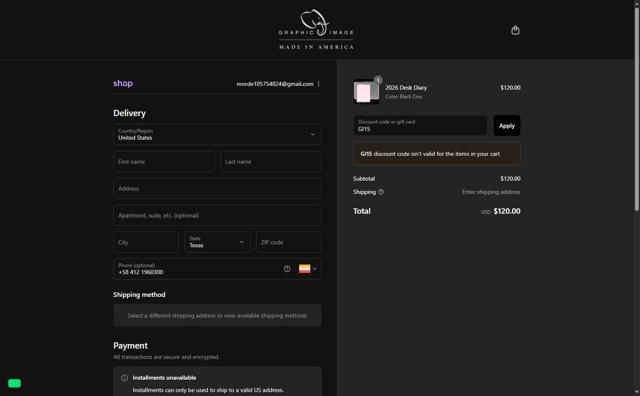640x396 pixels.
Task: Click the GI15 invalid discount code message
Action: (437, 154)
